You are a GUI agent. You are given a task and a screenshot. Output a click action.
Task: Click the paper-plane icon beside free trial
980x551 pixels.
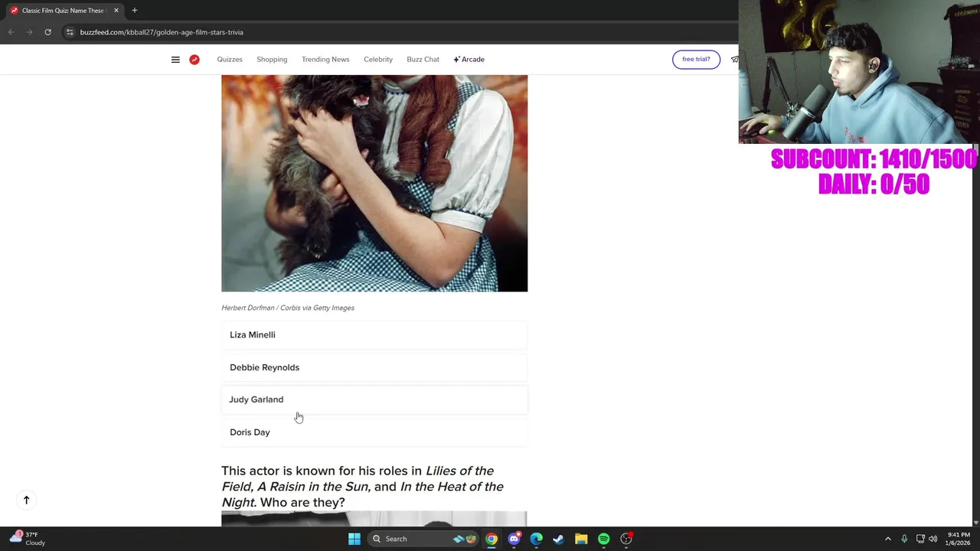tap(734, 59)
